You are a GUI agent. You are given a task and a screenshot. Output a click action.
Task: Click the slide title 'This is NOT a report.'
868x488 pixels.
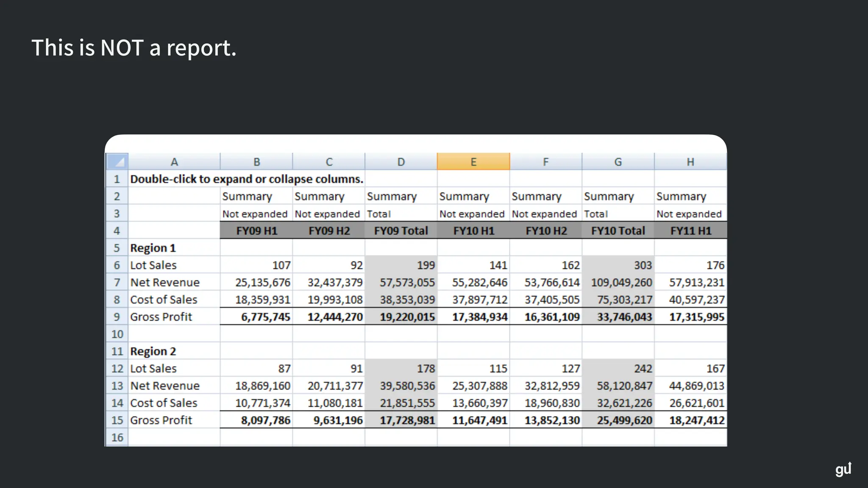(134, 47)
